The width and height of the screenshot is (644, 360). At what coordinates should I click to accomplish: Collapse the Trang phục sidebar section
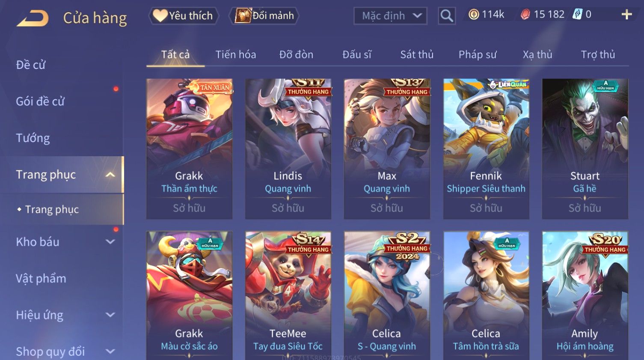click(x=110, y=175)
